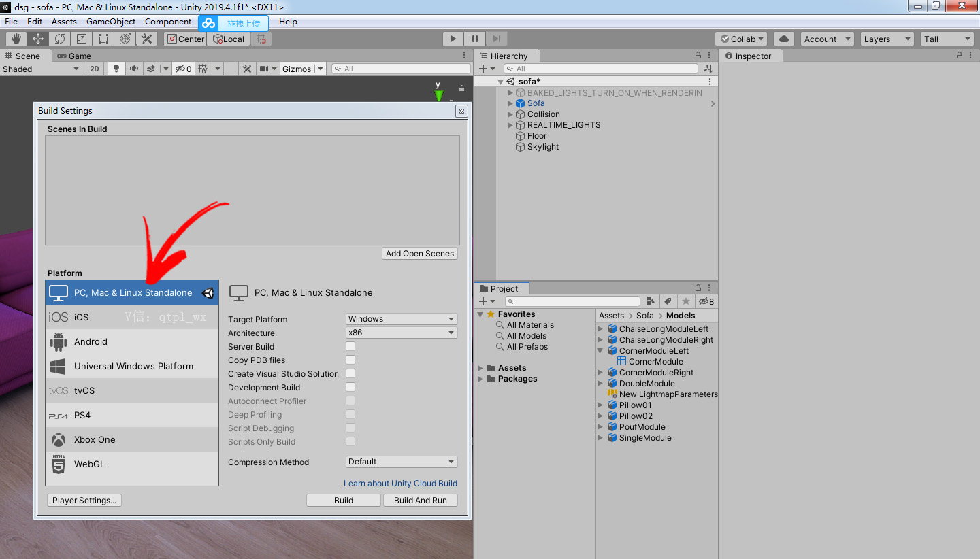Enable Create Visual Studio Solution checkbox
The width and height of the screenshot is (980, 559).
(x=350, y=373)
